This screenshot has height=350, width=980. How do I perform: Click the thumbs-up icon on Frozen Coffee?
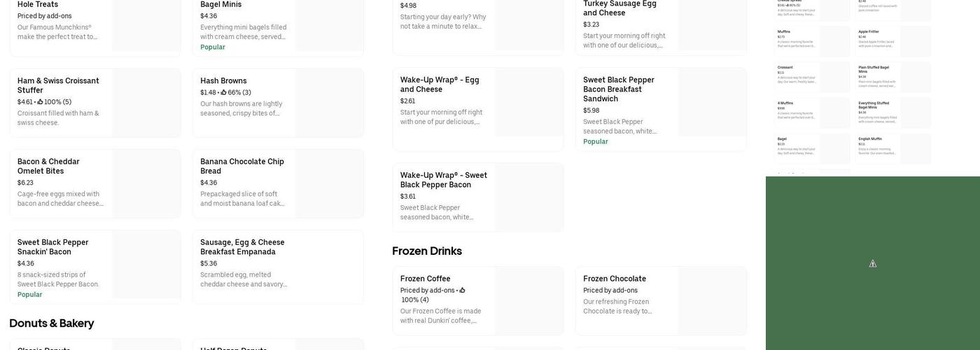coord(462,290)
